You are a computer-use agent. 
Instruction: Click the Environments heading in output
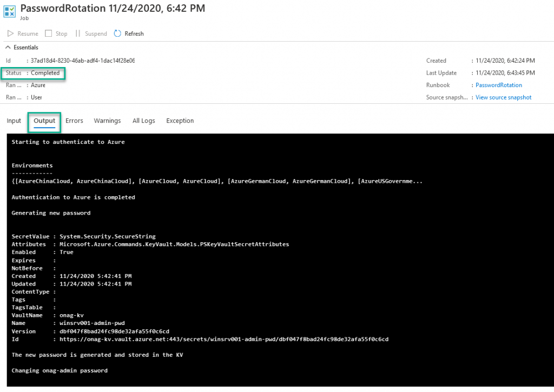(x=32, y=165)
